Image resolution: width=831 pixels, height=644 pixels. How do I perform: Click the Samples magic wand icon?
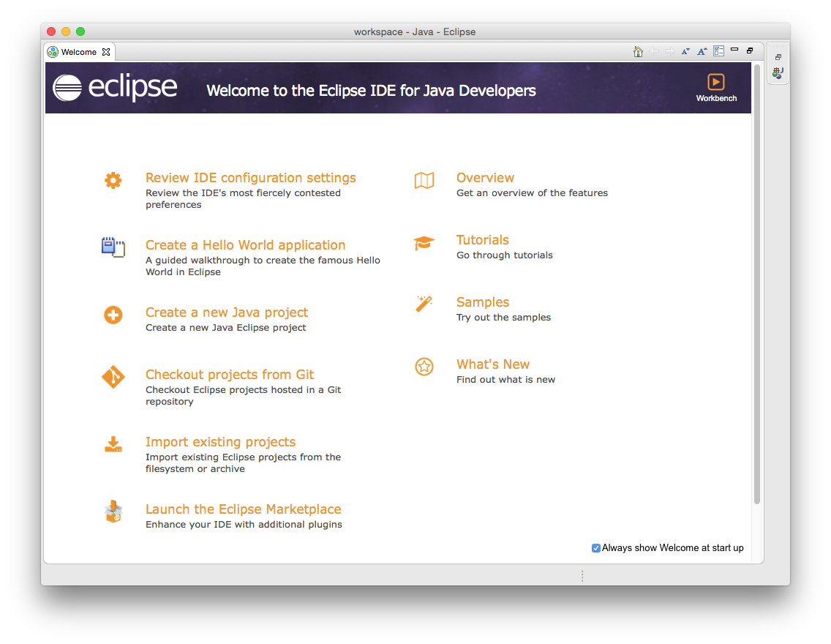coord(424,304)
